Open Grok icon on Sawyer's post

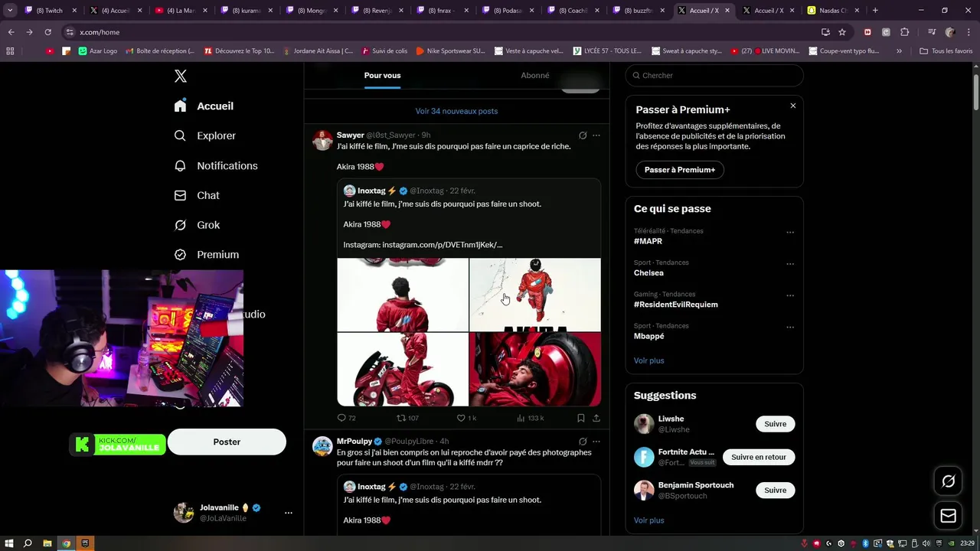coord(583,135)
